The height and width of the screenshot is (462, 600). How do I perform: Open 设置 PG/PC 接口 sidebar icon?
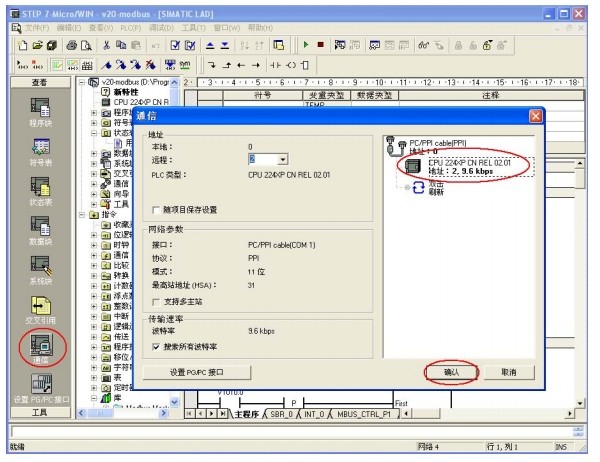coord(41,388)
